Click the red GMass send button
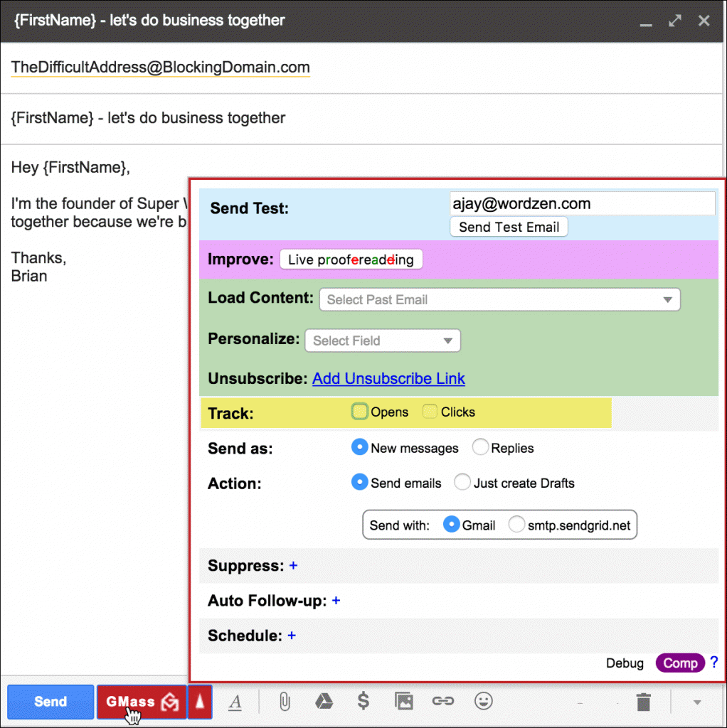The height and width of the screenshot is (728, 727). click(141, 702)
